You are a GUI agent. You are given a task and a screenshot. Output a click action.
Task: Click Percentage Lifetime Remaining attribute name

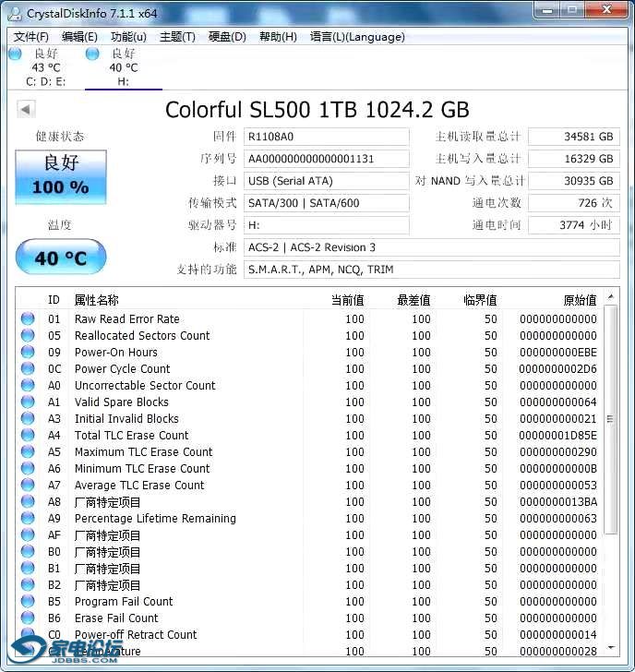click(x=155, y=519)
